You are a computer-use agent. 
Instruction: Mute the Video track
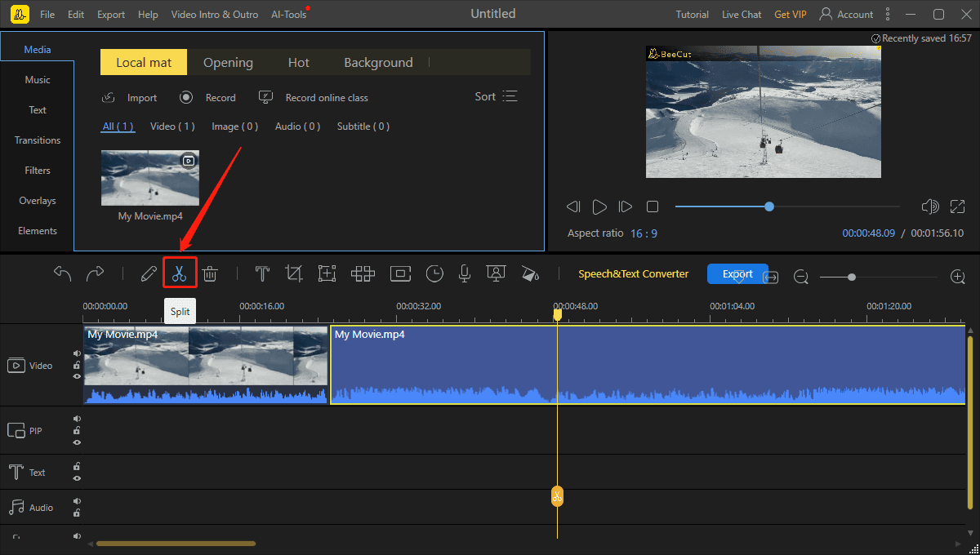[77, 353]
